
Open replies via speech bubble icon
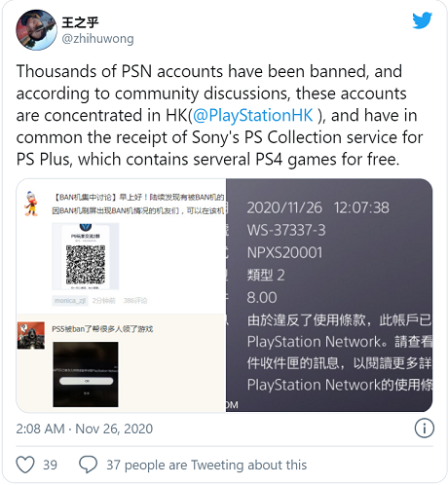click(88, 465)
